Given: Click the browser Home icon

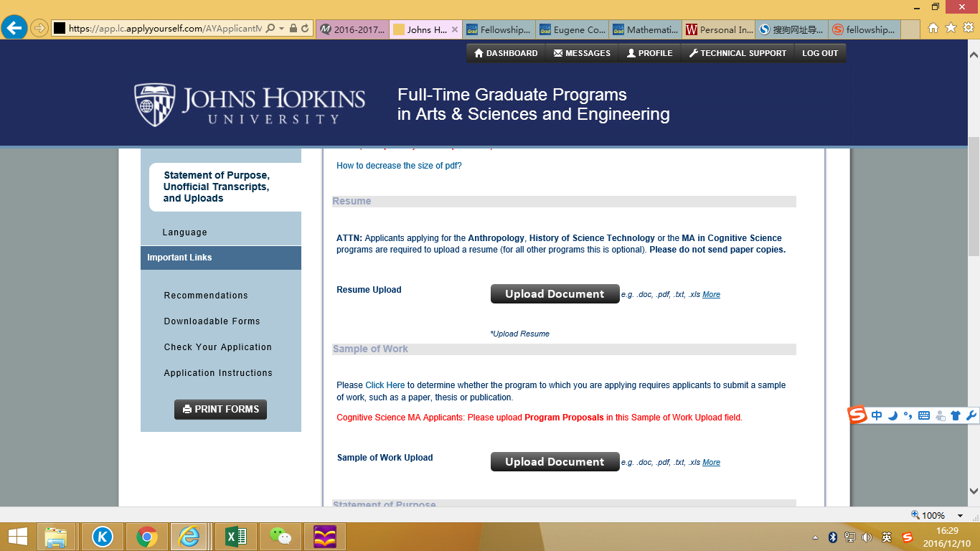Looking at the screenshot, I should 933,28.
